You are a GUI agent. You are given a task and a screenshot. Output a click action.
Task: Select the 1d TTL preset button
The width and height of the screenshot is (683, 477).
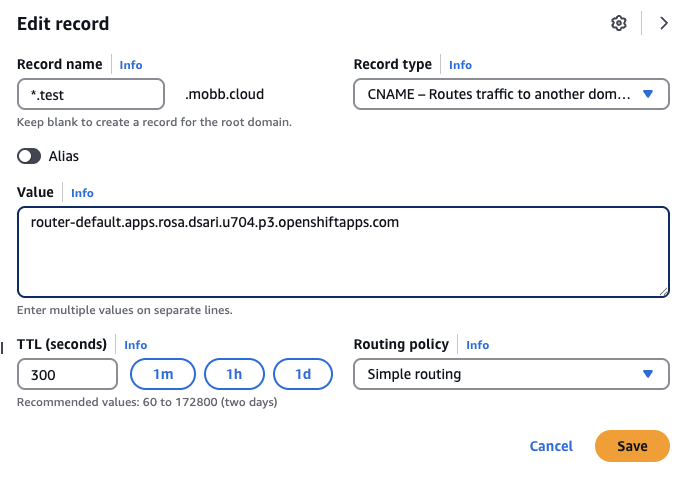[x=302, y=374]
